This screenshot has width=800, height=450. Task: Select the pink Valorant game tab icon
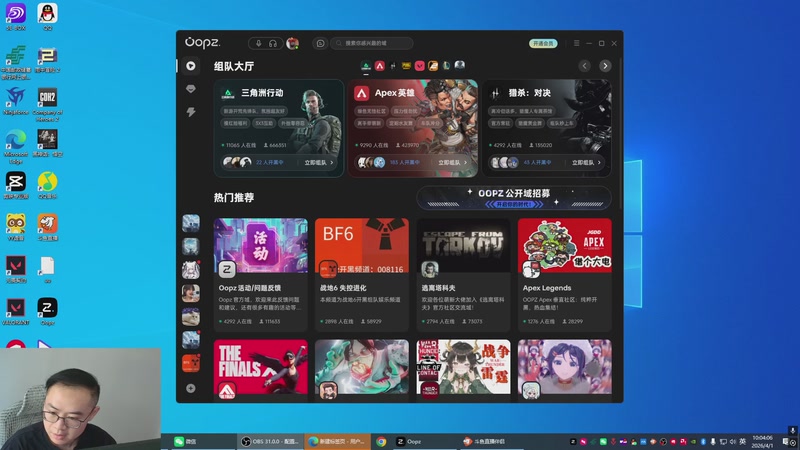coord(419,66)
